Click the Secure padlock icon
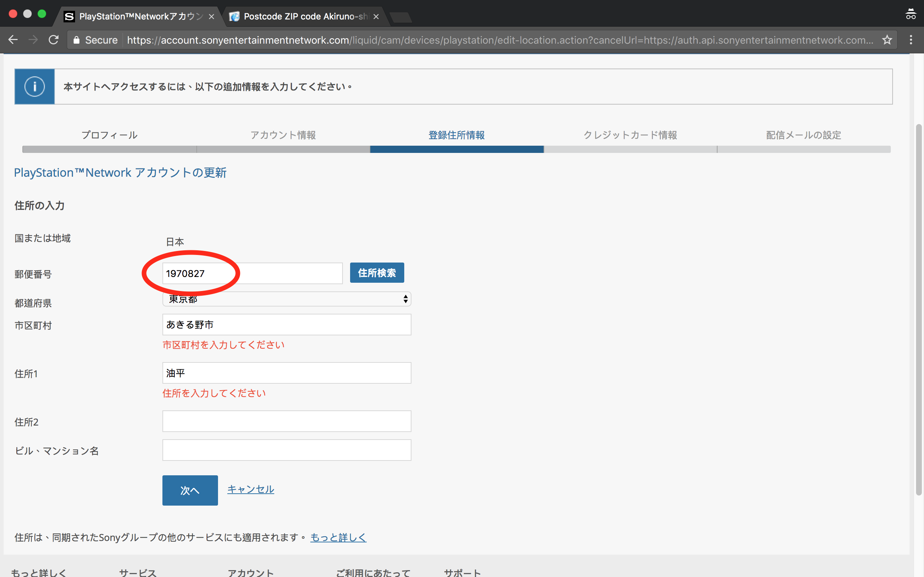The image size is (924, 577). pyautogui.click(x=77, y=40)
